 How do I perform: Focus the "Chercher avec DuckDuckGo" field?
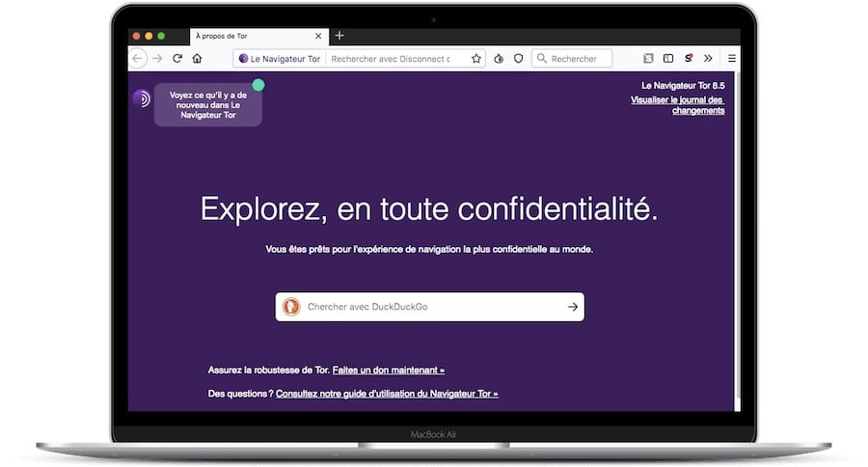pos(429,306)
